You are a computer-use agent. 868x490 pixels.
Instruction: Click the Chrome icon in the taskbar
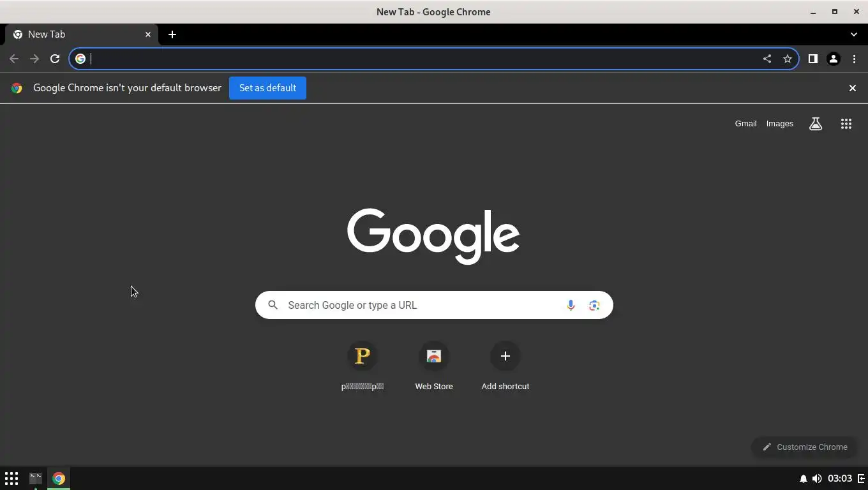tap(59, 479)
